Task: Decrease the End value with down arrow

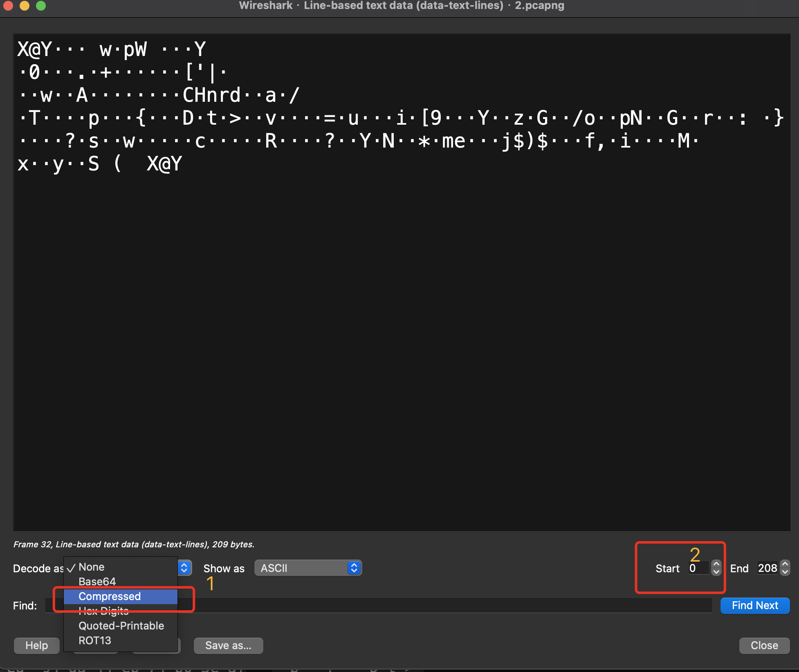Action: pyautogui.click(x=785, y=572)
